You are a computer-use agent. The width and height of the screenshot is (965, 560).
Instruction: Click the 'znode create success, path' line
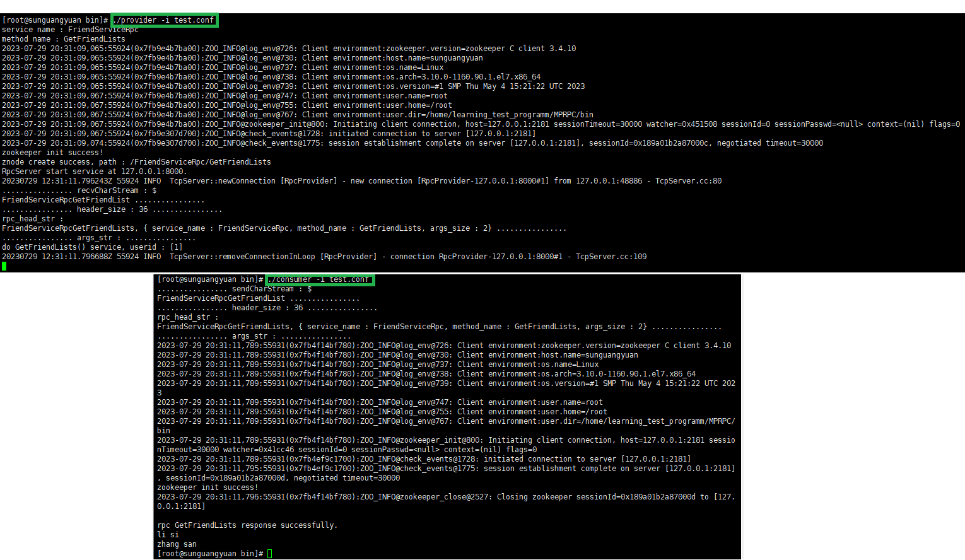click(136, 162)
